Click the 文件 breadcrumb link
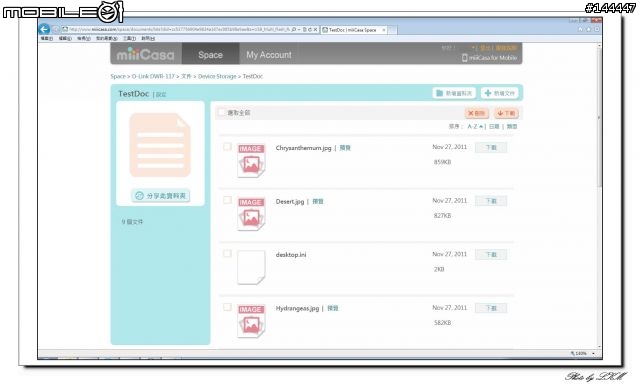The height and width of the screenshot is (388, 640). (186, 76)
